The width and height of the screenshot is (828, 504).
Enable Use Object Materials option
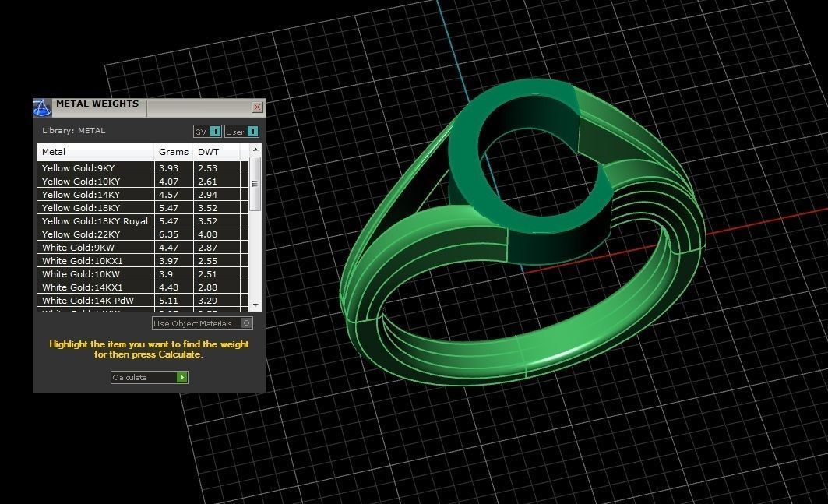tap(203, 323)
